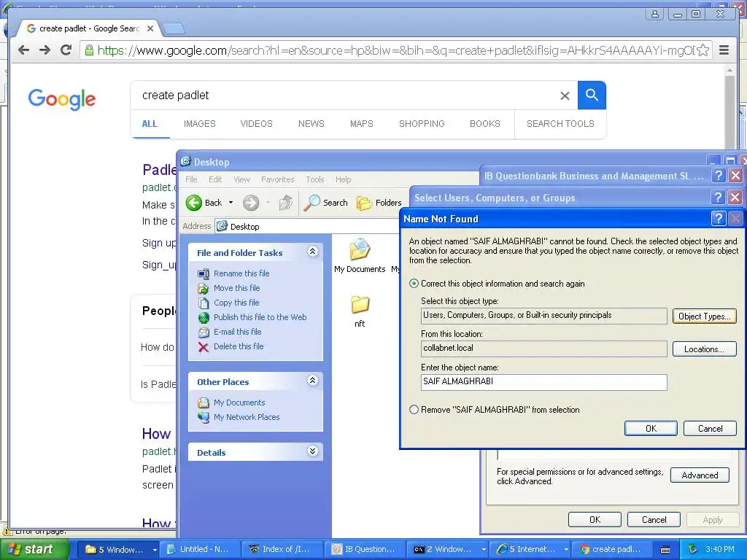Open My Network Places under Other Places
The image size is (747, 560).
pyautogui.click(x=247, y=417)
